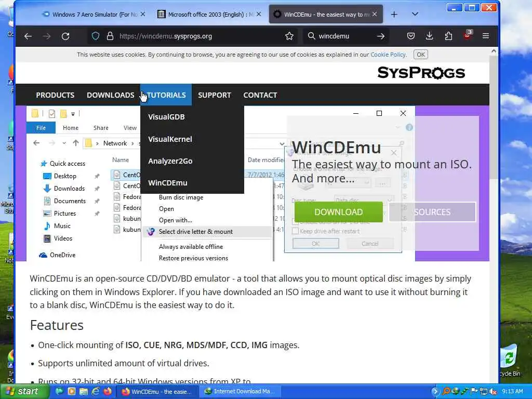This screenshot has width=532, height=399.
Task: Open the PRODUCTS menu
Action: tap(55, 95)
